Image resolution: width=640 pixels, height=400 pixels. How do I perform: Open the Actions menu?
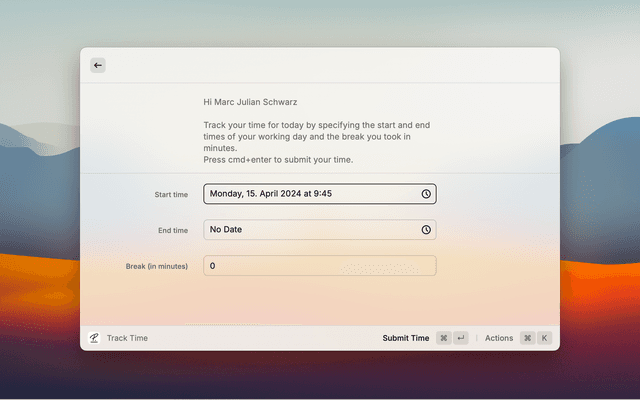tap(499, 338)
